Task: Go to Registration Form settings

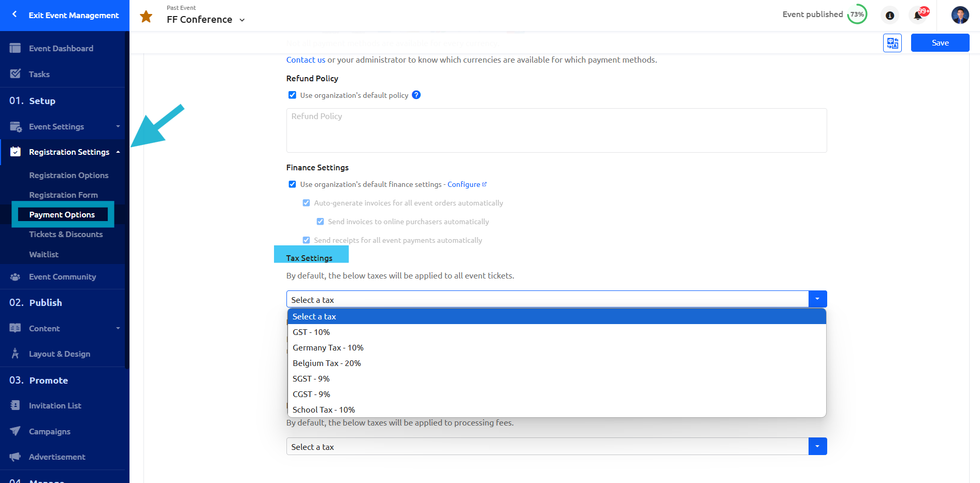Action: click(63, 195)
